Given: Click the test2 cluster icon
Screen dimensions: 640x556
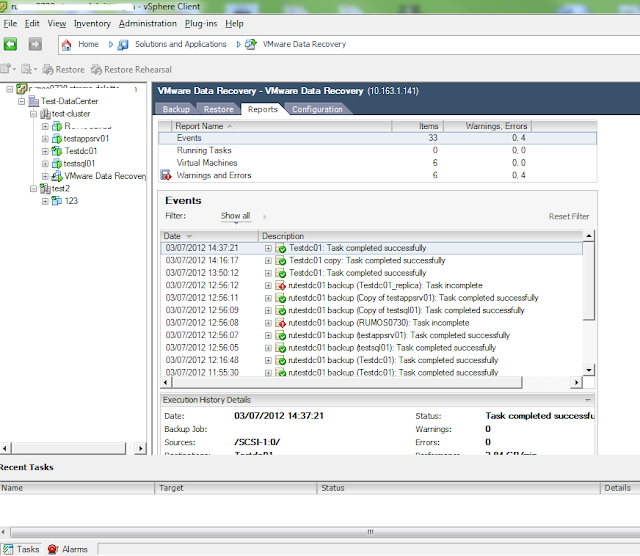Looking at the screenshot, I should click(45, 189).
